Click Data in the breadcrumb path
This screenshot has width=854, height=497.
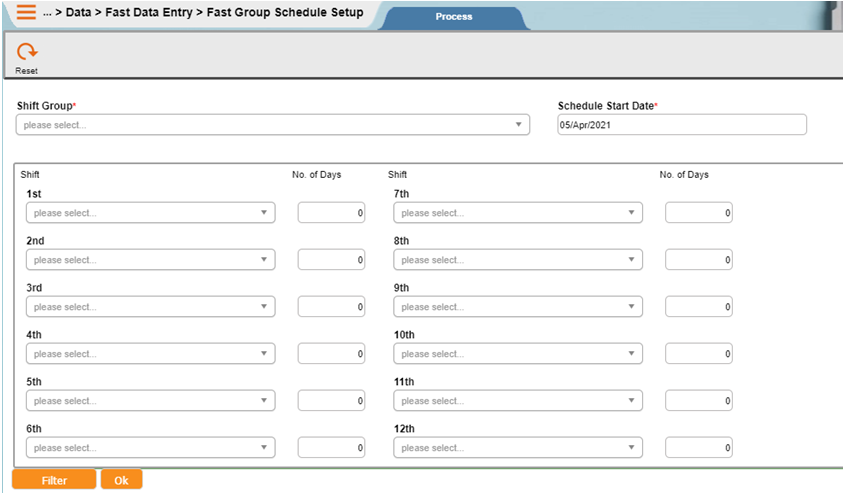tap(79, 13)
